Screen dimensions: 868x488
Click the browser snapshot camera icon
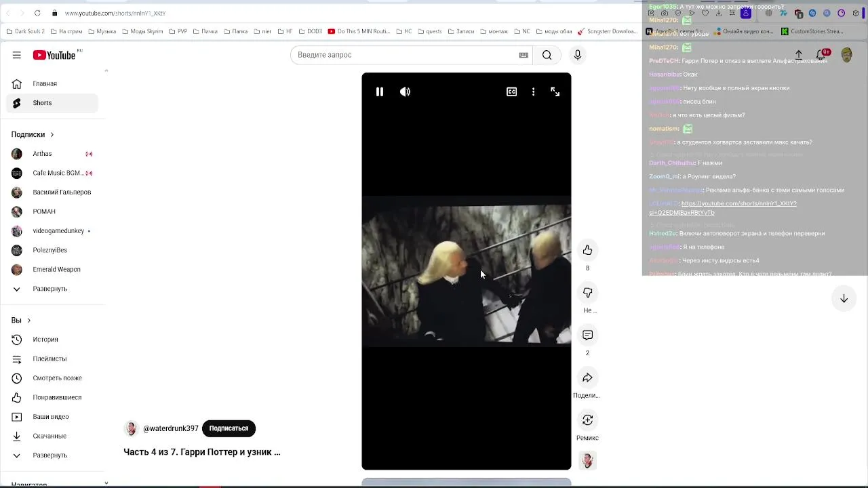(665, 13)
